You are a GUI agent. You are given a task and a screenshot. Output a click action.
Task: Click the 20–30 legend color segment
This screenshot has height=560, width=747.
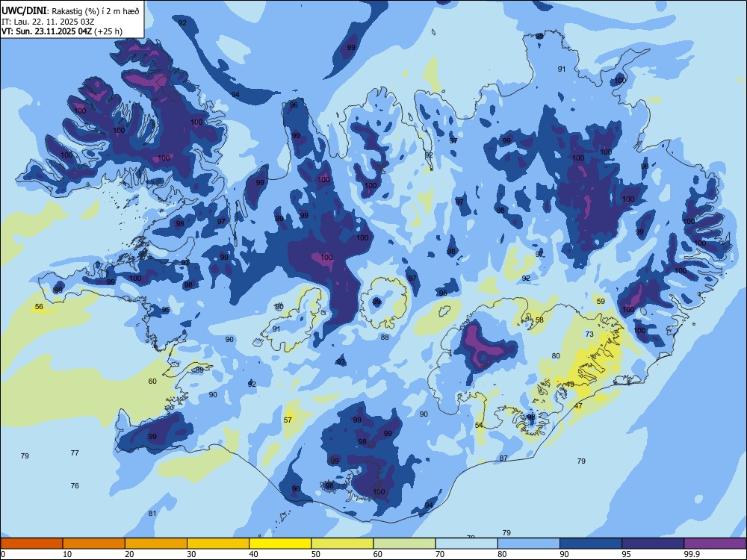pyautogui.click(x=156, y=544)
